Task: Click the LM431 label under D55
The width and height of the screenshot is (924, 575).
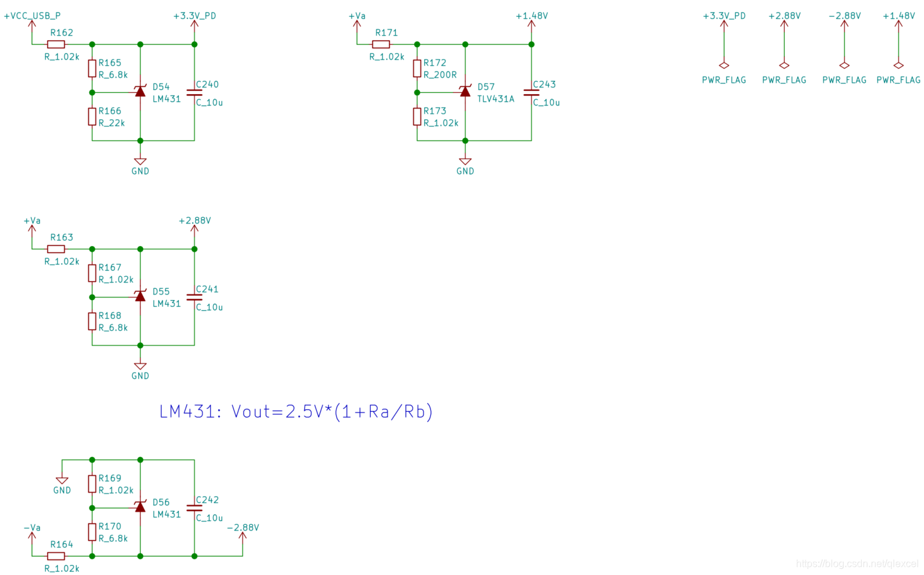Action: click(166, 303)
